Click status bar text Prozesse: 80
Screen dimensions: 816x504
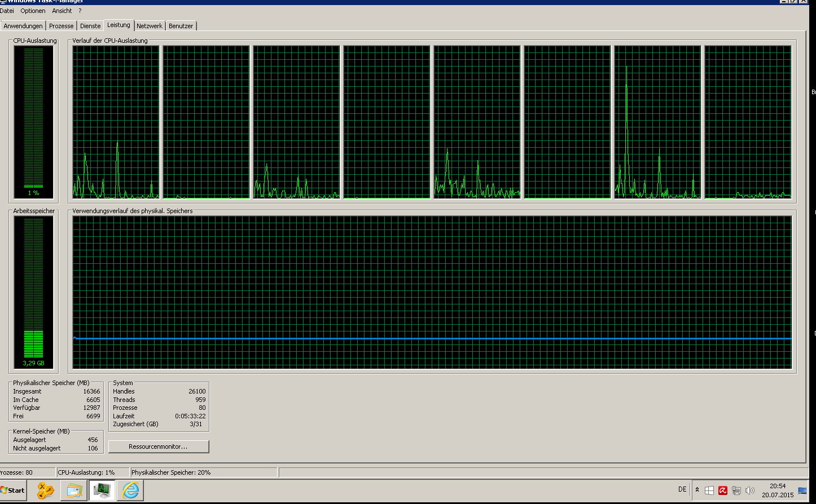[x=16, y=472]
